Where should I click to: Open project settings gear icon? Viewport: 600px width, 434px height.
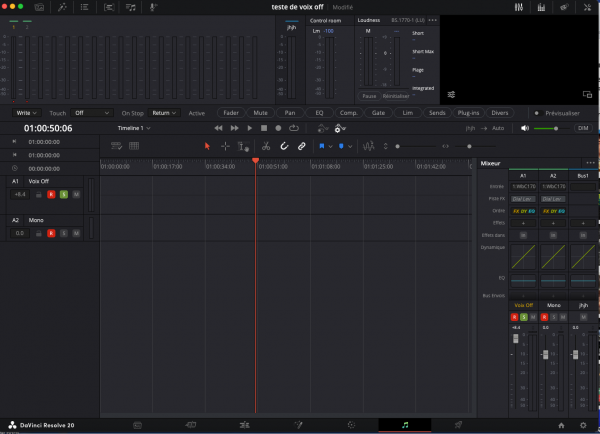point(583,424)
